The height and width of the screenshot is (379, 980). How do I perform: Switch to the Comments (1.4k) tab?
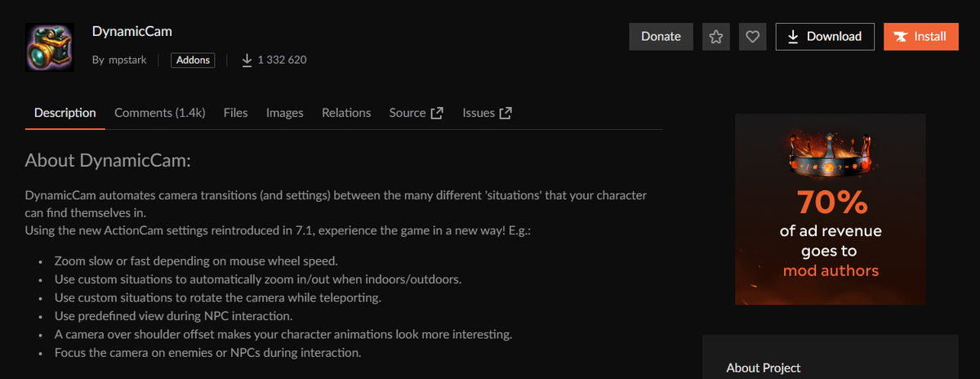tap(159, 113)
